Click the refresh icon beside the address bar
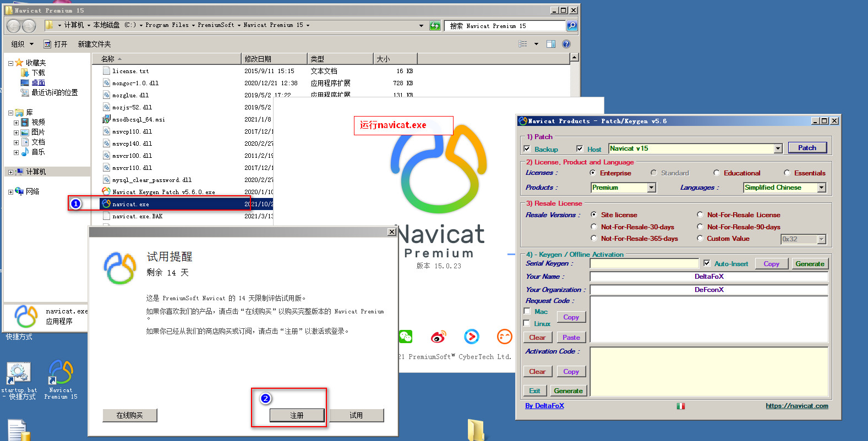The width and height of the screenshot is (868, 441). [x=435, y=26]
